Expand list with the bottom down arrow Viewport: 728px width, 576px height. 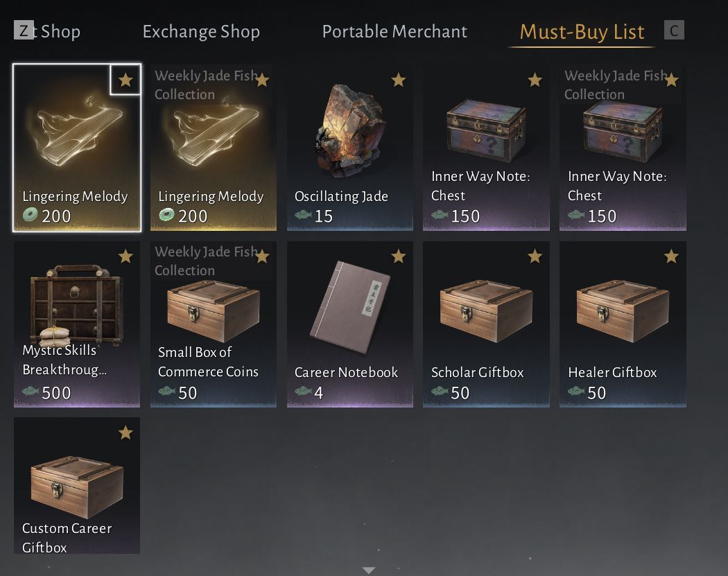coord(369,570)
